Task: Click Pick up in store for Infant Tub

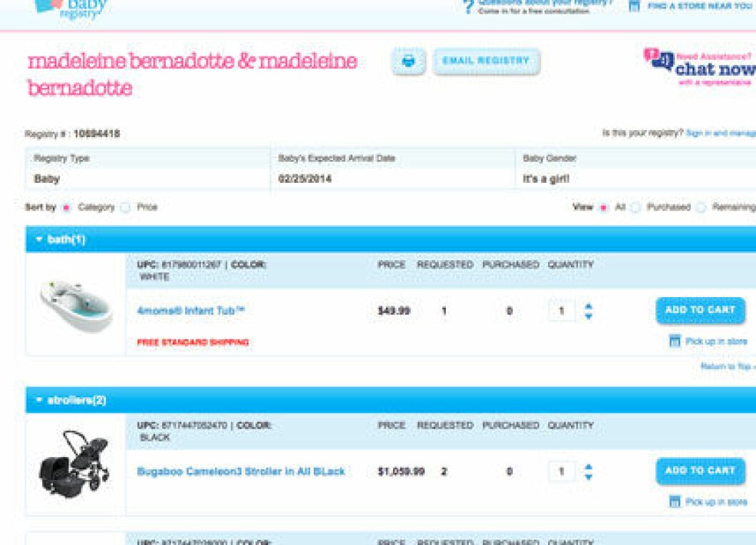Action: 717,341
